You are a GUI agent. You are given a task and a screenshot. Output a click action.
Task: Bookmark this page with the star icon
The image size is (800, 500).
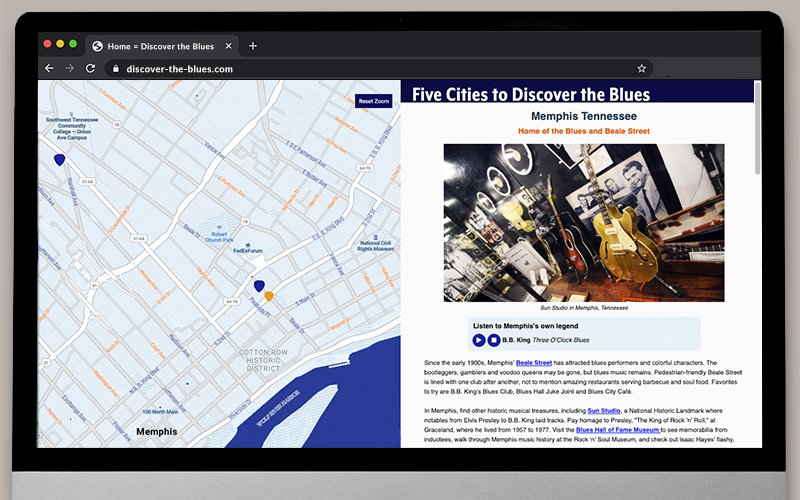pyautogui.click(x=641, y=69)
